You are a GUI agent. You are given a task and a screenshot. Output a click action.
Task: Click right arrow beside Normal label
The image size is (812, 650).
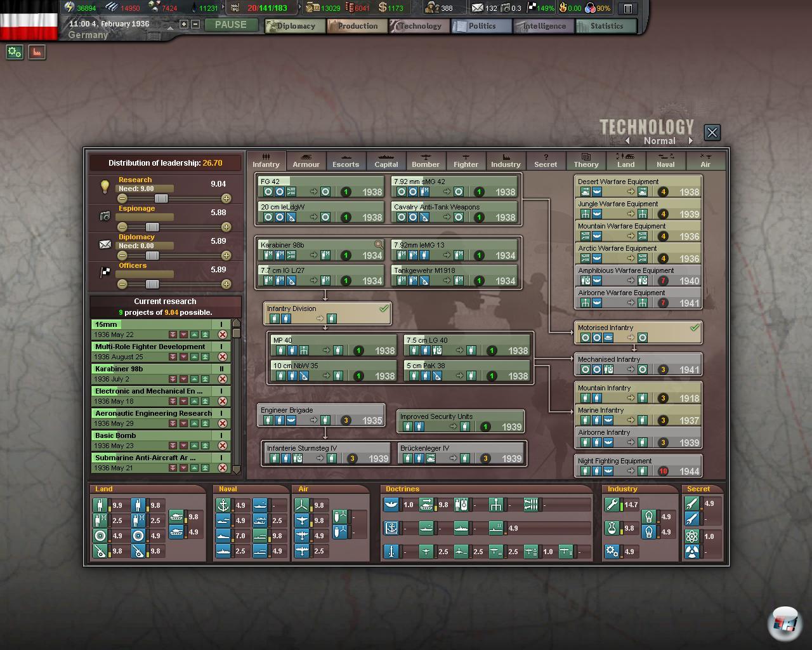tap(691, 141)
